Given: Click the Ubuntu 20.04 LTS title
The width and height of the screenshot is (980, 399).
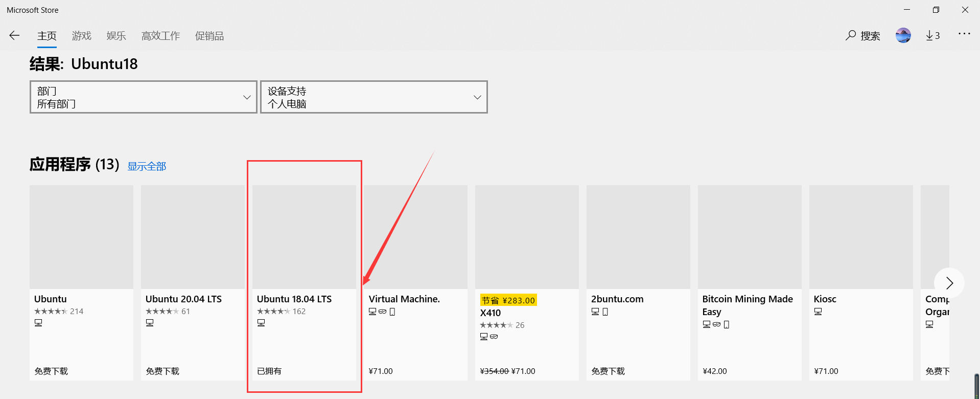Looking at the screenshot, I should coord(183,299).
